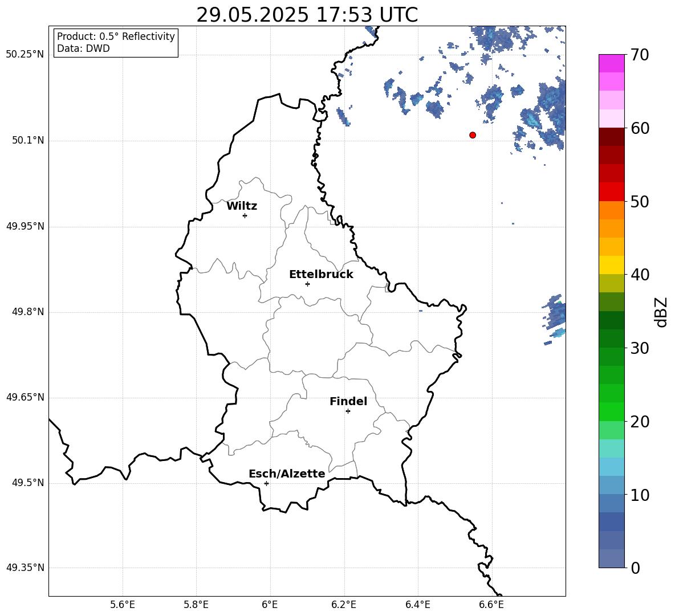The height and width of the screenshot is (616, 675).
Task: Click the Wiltz station cross marker
Action: coord(245,215)
